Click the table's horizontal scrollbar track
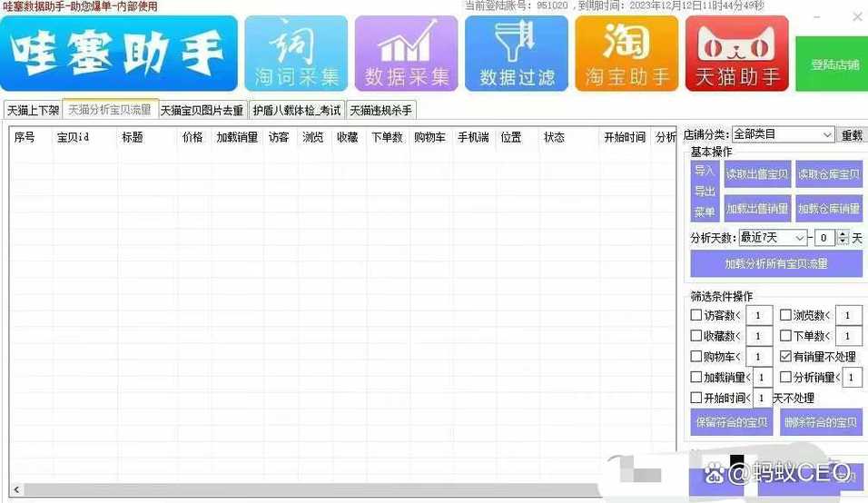Viewport: 868px width, 503px height. click(310, 489)
